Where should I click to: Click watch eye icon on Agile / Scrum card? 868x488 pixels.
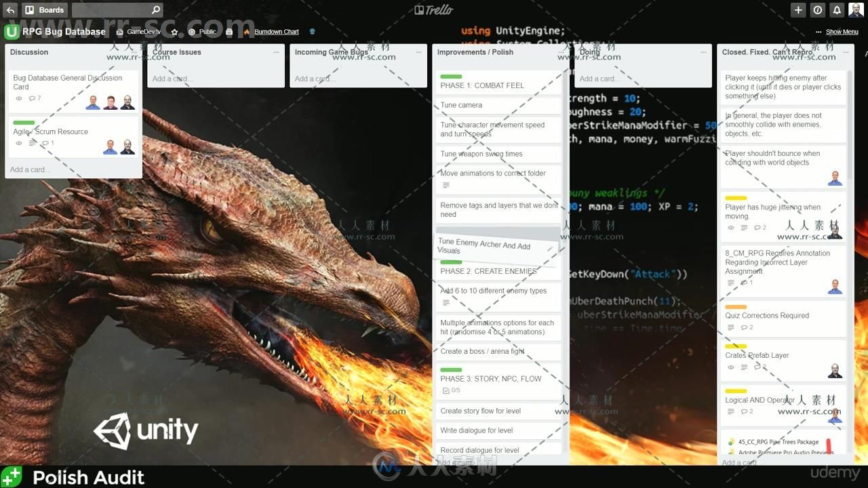tap(19, 143)
